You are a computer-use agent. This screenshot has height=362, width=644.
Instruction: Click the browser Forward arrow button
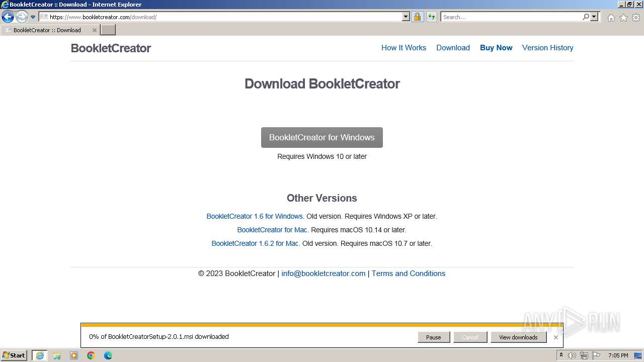[21, 17]
